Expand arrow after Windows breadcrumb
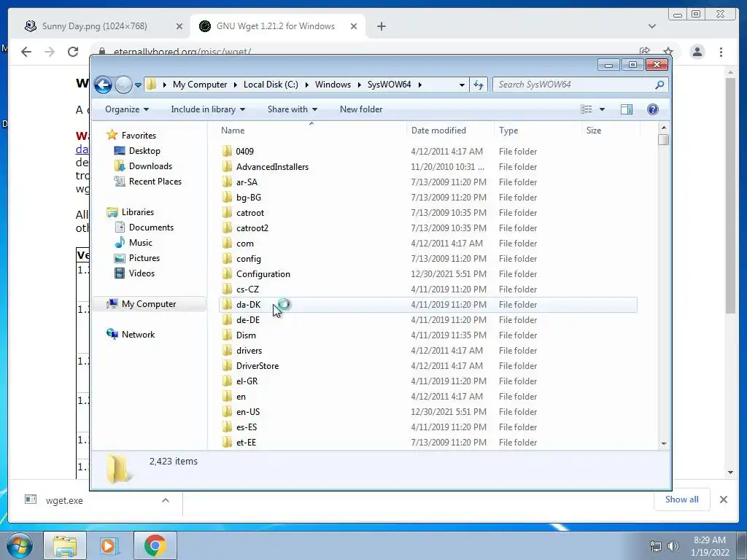The image size is (747, 560). (359, 85)
